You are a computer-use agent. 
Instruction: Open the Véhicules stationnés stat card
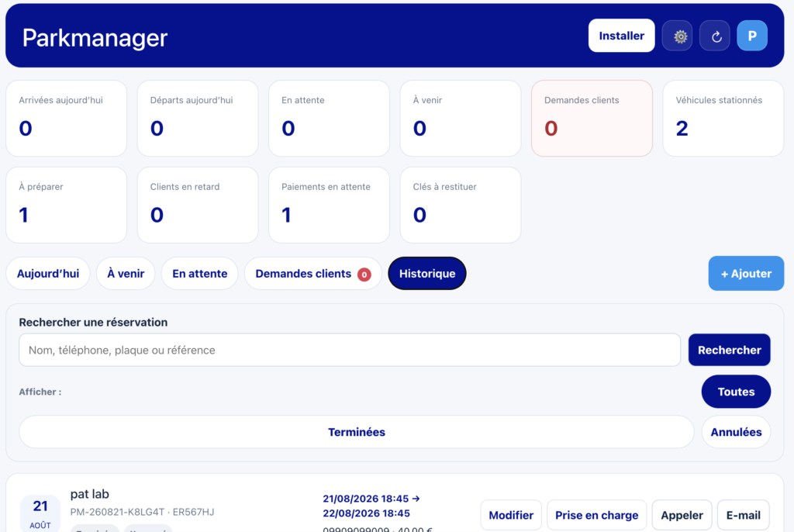tap(723, 119)
